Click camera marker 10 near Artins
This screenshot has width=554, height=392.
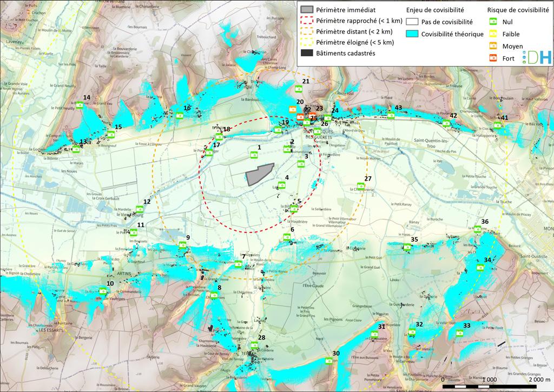[x=102, y=291]
